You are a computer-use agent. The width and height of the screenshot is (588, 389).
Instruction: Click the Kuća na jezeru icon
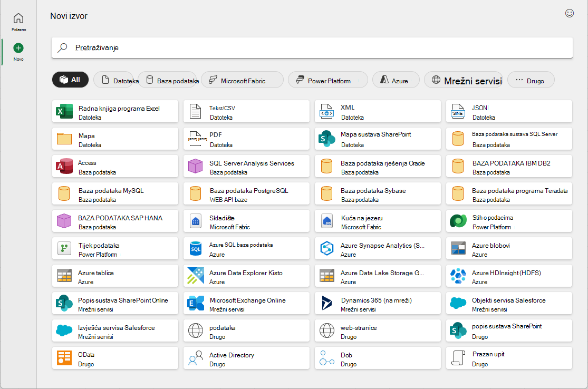coord(327,221)
